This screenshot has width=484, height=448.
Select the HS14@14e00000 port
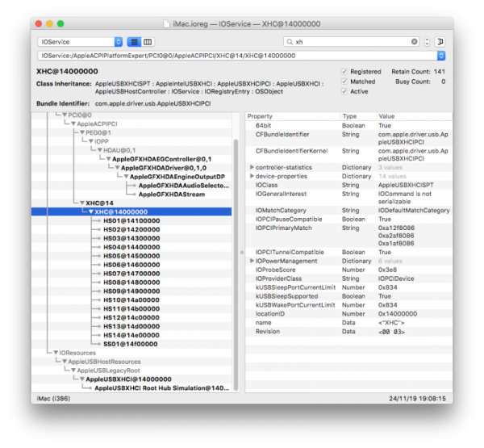[131, 335]
